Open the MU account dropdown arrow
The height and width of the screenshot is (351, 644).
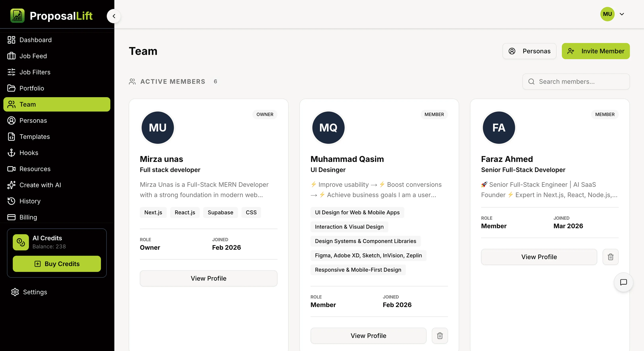click(622, 14)
